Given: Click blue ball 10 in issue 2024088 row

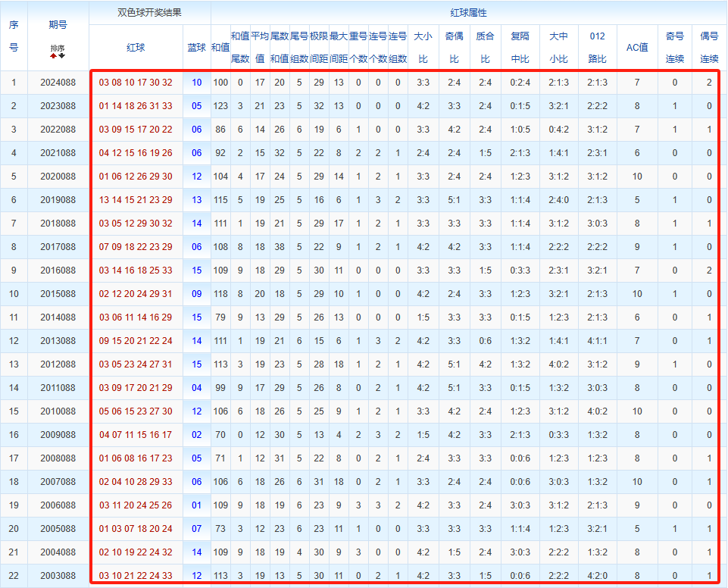Looking at the screenshot, I should [x=196, y=83].
